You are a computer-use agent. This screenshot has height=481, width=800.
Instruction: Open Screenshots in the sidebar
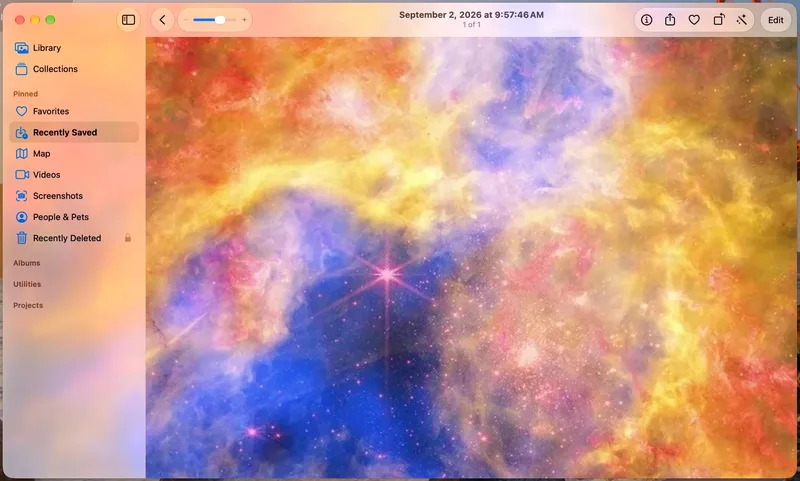click(74, 196)
